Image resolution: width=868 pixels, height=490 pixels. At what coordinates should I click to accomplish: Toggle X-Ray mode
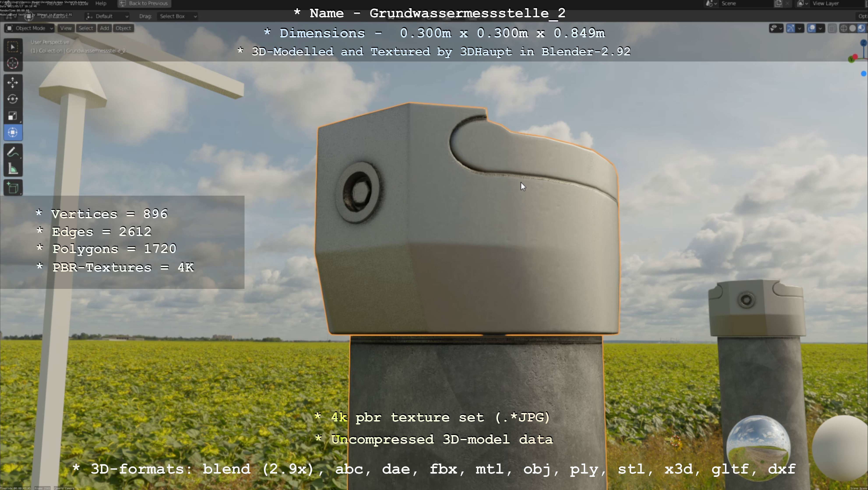pos(832,29)
